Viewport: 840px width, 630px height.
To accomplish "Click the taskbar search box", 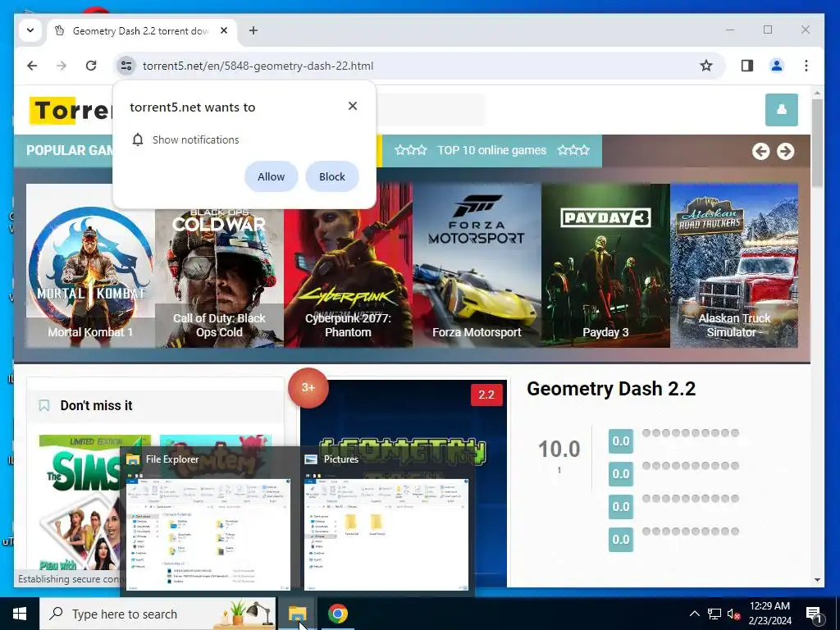I will 157,614.
